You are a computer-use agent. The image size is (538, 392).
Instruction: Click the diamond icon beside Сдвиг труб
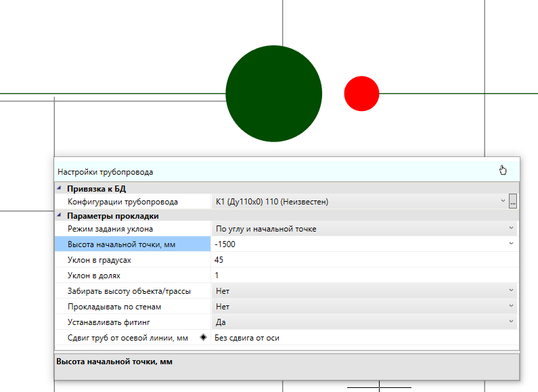coord(204,337)
